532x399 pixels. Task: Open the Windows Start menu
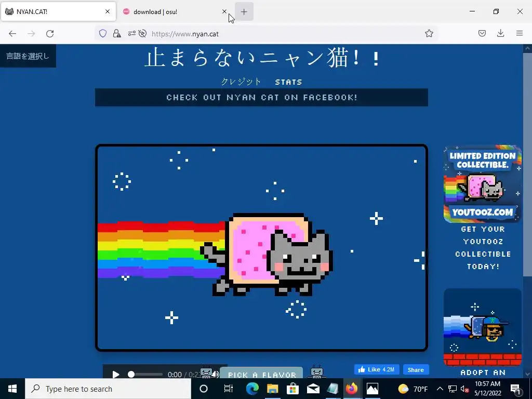point(12,389)
